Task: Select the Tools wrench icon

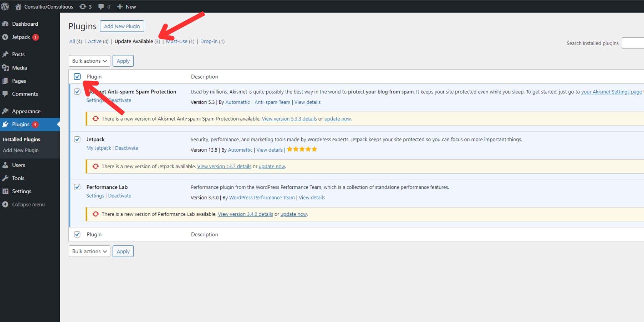Action: click(x=6, y=178)
